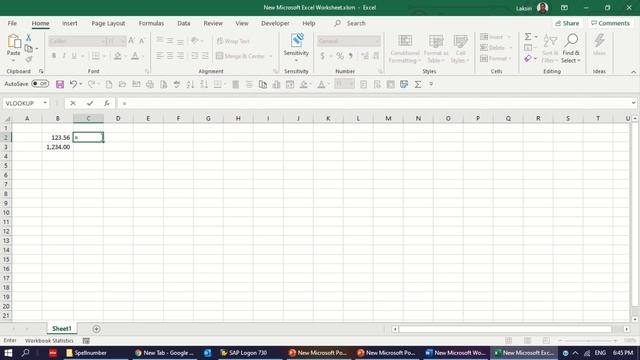This screenshot has height=360, width=640.
Task: Open the Undo history dropdown arrow
Action: (x=81, y=84)
